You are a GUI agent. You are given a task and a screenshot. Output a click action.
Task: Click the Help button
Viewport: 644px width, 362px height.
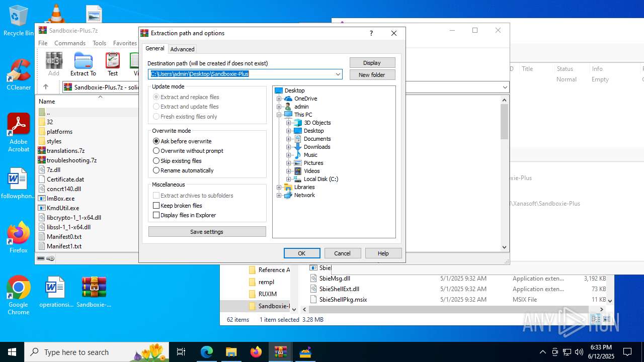(383, 253)
